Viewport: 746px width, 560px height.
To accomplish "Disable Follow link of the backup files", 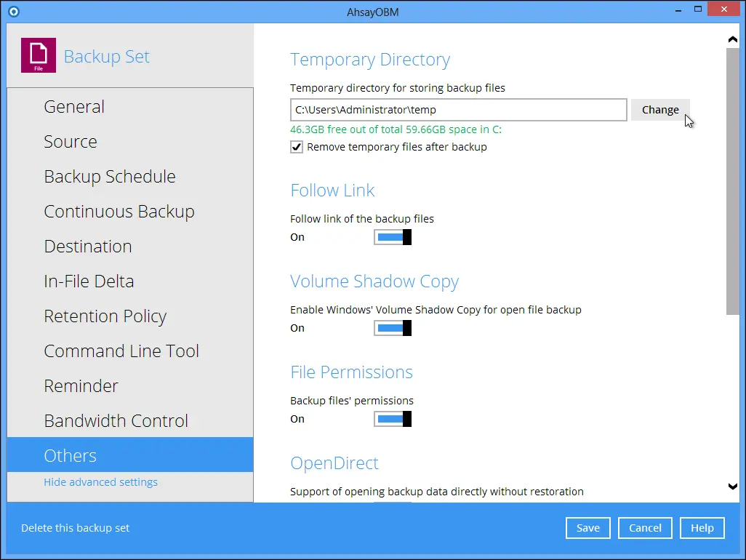I will 393,236.
